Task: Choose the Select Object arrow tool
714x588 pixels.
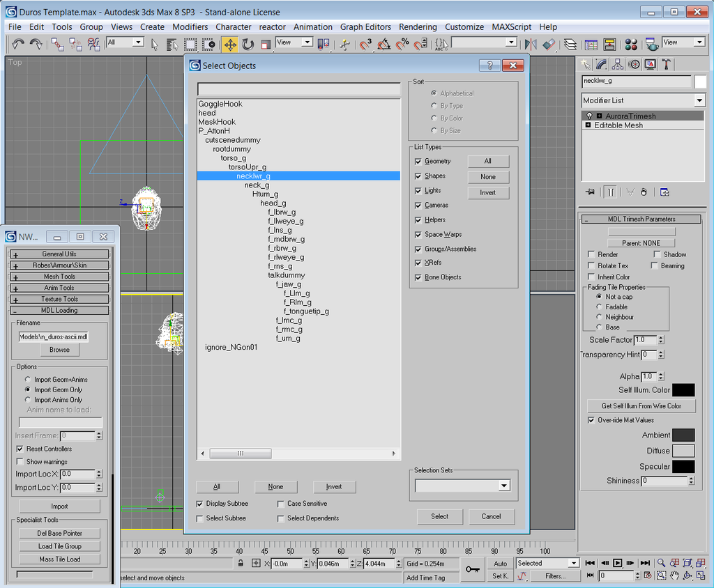Action: click(x=154, y=44)
